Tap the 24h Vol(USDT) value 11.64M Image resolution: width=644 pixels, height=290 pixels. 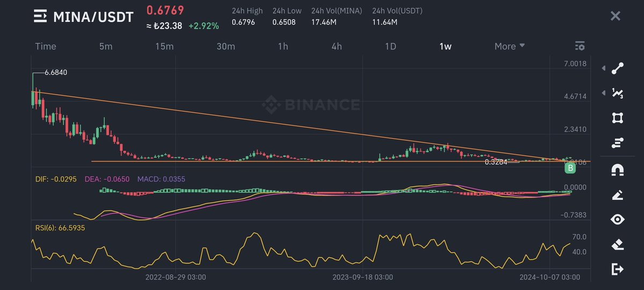point(385,22)
